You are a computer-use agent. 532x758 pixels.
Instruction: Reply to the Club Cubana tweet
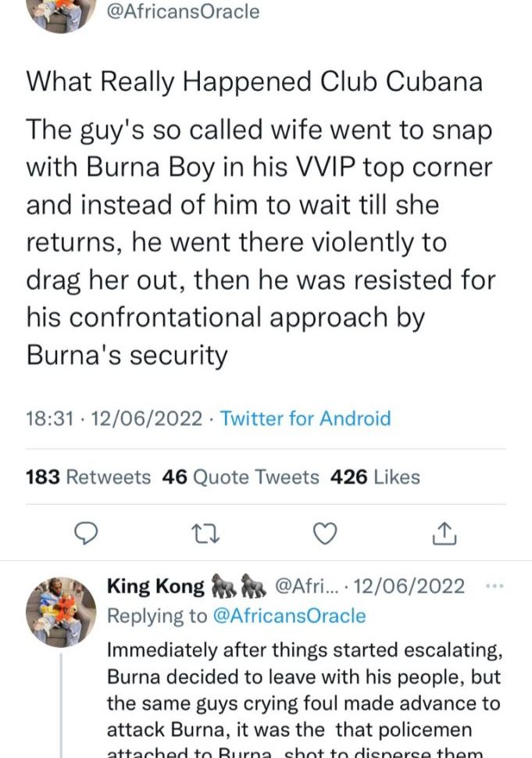[87, 533]
